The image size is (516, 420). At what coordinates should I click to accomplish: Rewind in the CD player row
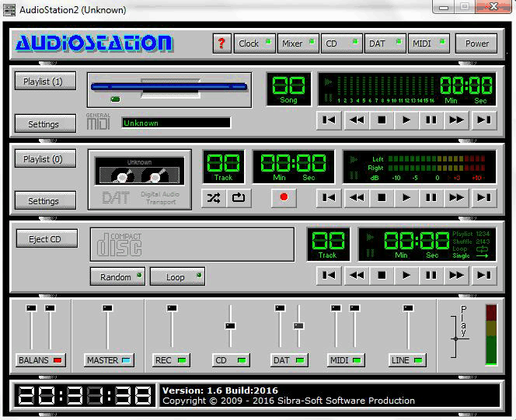pyautogui.click(x=356, y=275)
